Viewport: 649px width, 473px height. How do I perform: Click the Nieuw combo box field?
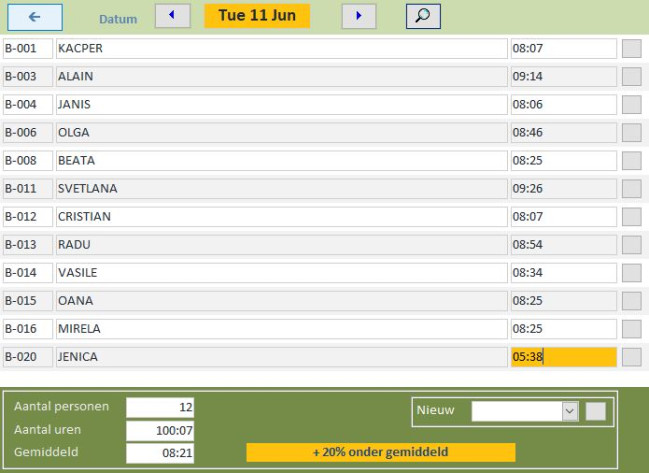tap(525, 411)
